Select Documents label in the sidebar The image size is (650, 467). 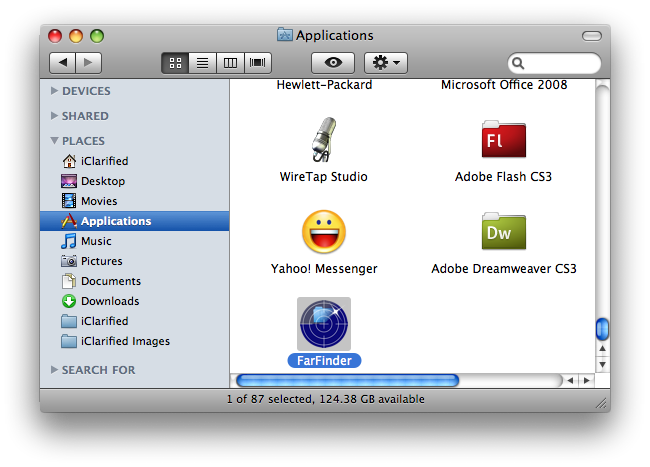click(111, 281)
